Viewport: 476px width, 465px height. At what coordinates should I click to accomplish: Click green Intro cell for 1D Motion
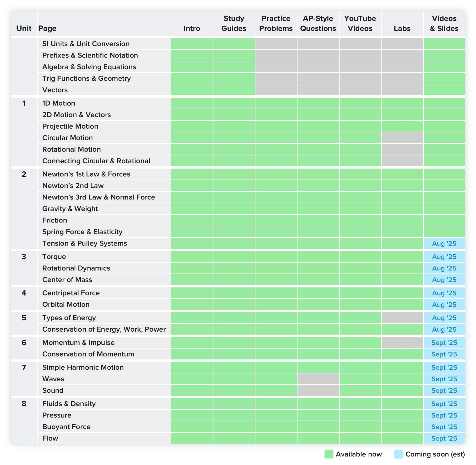click(192, 103)
